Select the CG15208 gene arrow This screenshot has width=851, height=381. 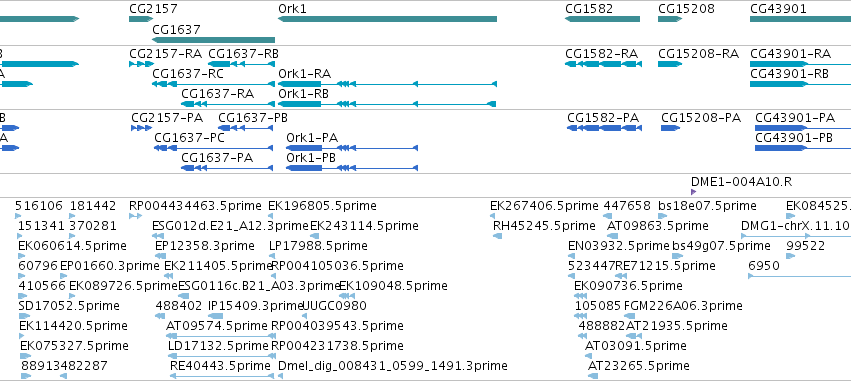670,19
